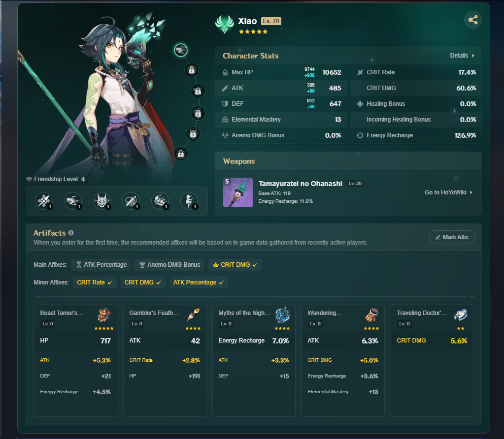
Task: Click the Traveling Doctor's circlet icon
Action: (460, 314)
